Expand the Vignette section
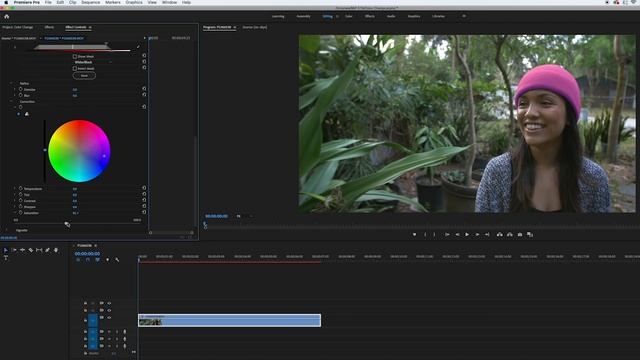Screen dimensions: 640x360 (x=7, y=230)
